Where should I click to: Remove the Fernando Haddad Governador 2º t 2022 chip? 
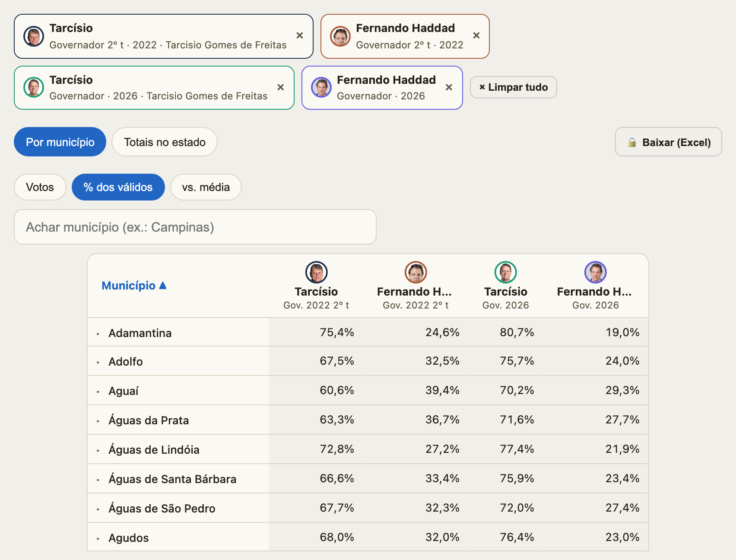click(x=476, y=35)
